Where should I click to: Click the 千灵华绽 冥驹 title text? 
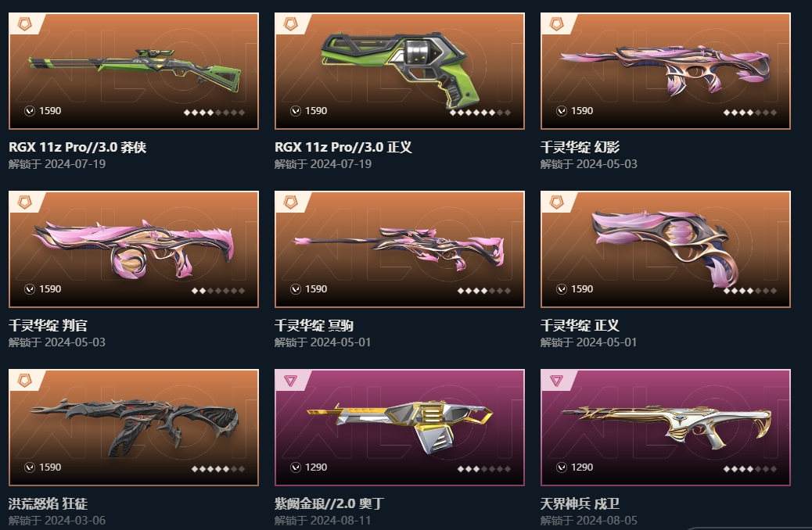[314, 325]
